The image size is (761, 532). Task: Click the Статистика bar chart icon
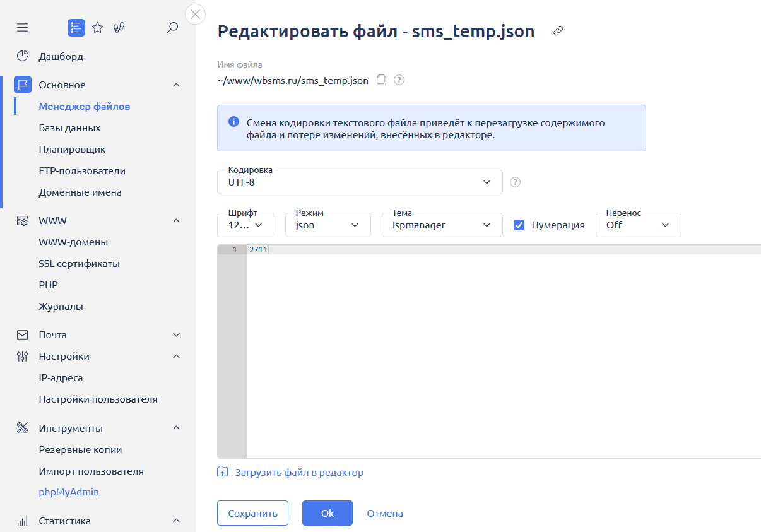pos(23,521)
